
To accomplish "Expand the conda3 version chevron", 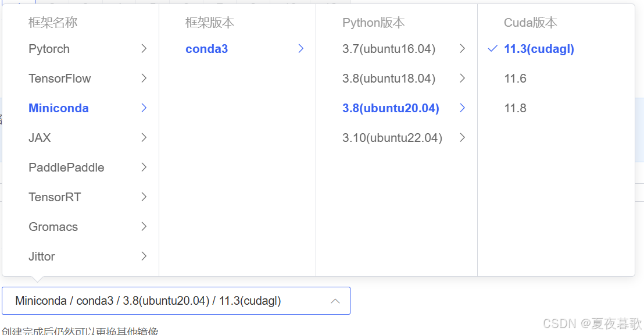I will 301,49.
